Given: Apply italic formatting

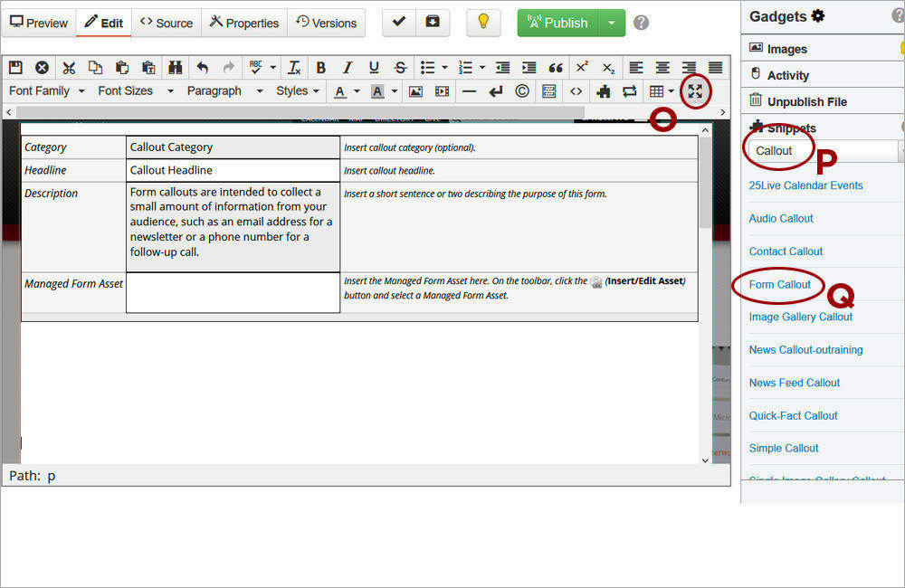Looking at the screenshot, I should pos(346,68).
